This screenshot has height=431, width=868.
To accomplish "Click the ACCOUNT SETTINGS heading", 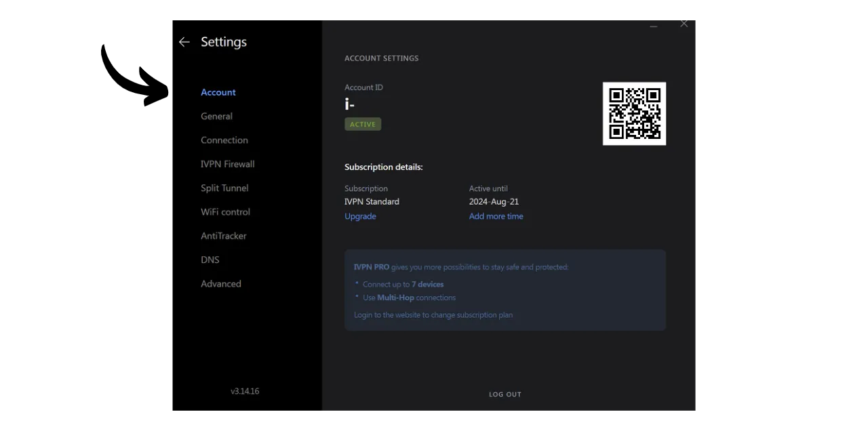I will 382,58.
